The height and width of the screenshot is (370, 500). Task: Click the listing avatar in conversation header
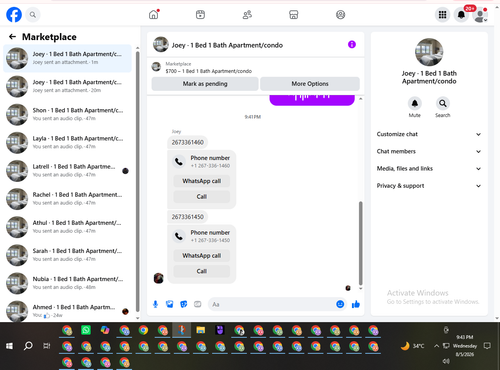click(x=161, y=44)
